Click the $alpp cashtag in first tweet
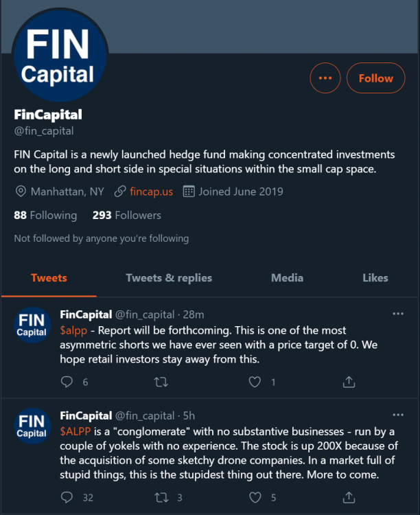The width and height of the screenshot is (420, 515). [x=73, y=331]
